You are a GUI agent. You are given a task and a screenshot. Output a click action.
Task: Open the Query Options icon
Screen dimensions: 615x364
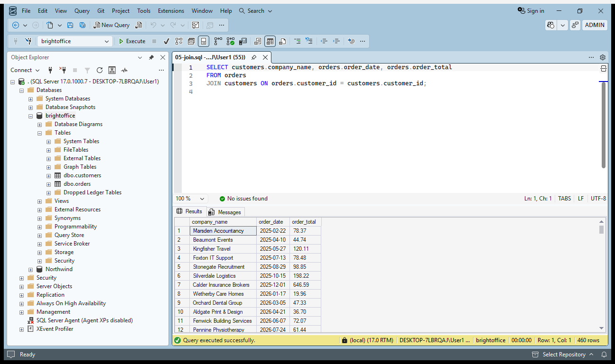click(191, 41)
